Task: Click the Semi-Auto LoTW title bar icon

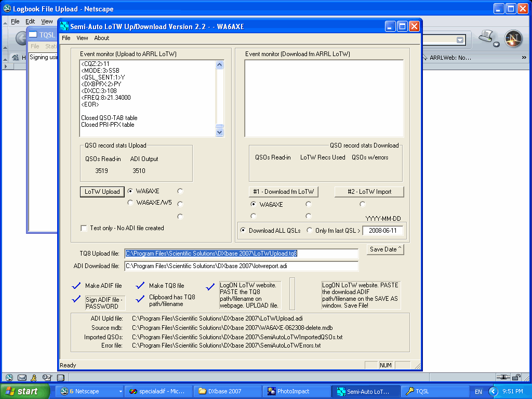Action: point(64,26)
